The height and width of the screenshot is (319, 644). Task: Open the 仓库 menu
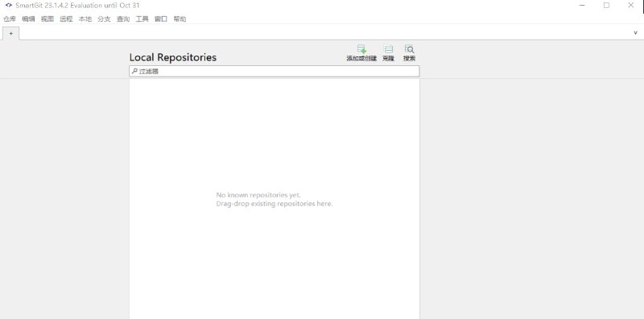pos(10,19)
